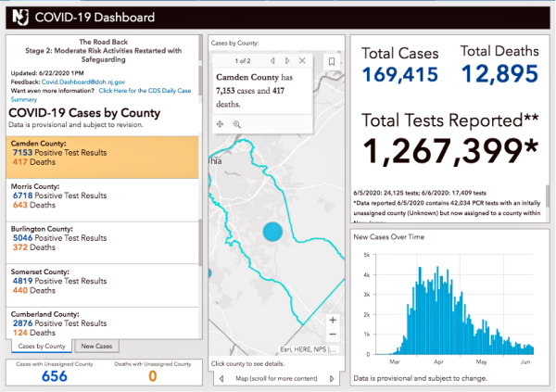Click the NJ logo in the header
Viewport: 556px width, 392px height.
click(x=19, y=17)
